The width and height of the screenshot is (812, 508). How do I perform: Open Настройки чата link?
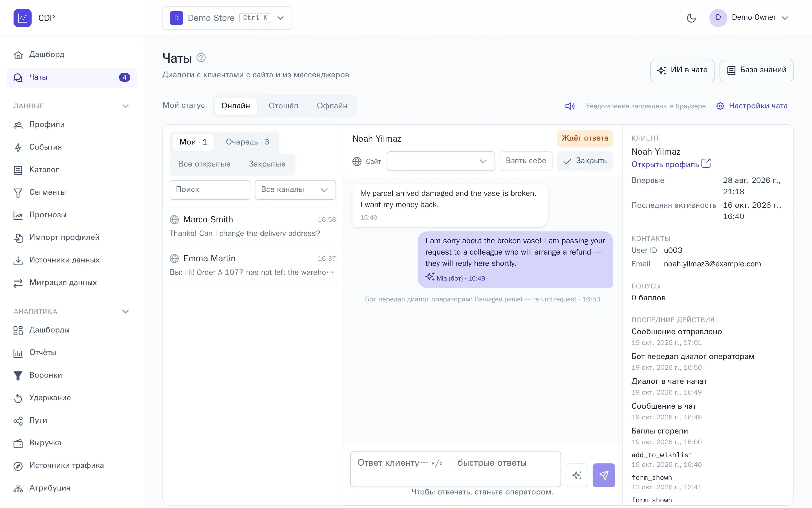pyautogui.click(x=752, y=106)
